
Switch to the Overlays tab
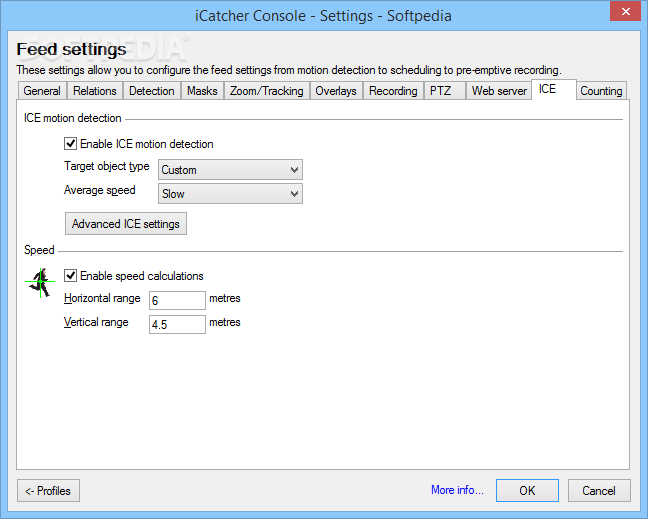point(336,91)
